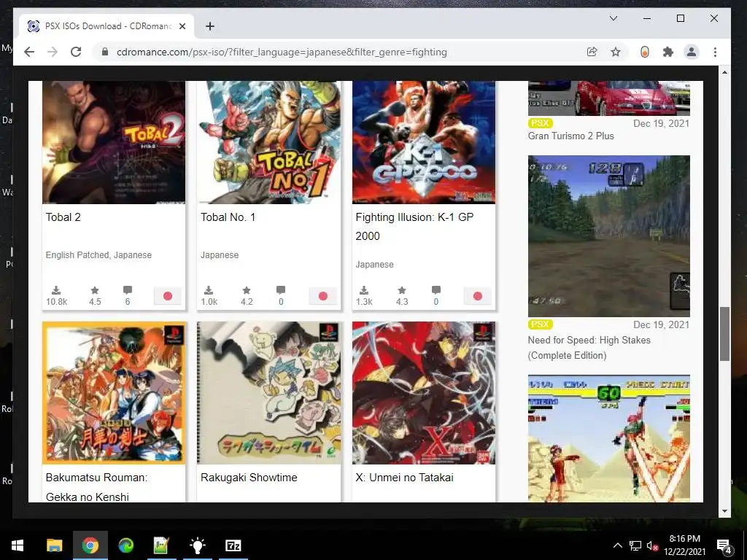The image size is (747, 560).
Task: Click Tobal No. 1 star rating icon
Action: coord(247,290)
